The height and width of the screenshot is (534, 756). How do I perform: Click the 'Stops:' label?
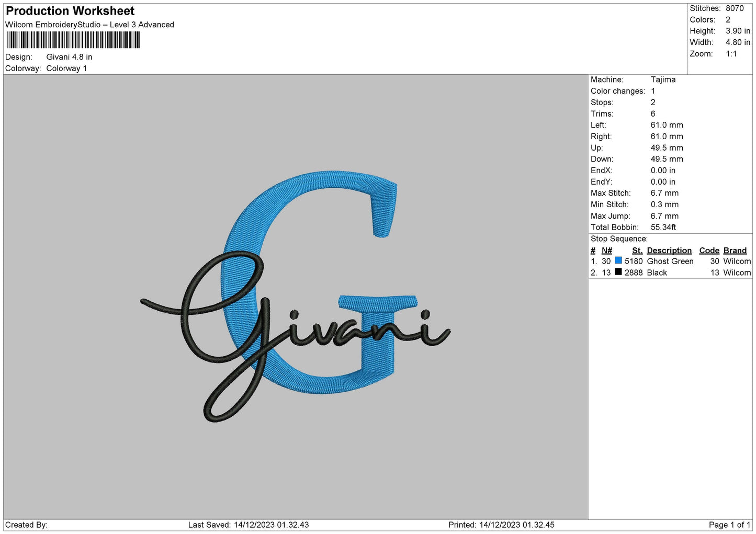coord(602,103)
